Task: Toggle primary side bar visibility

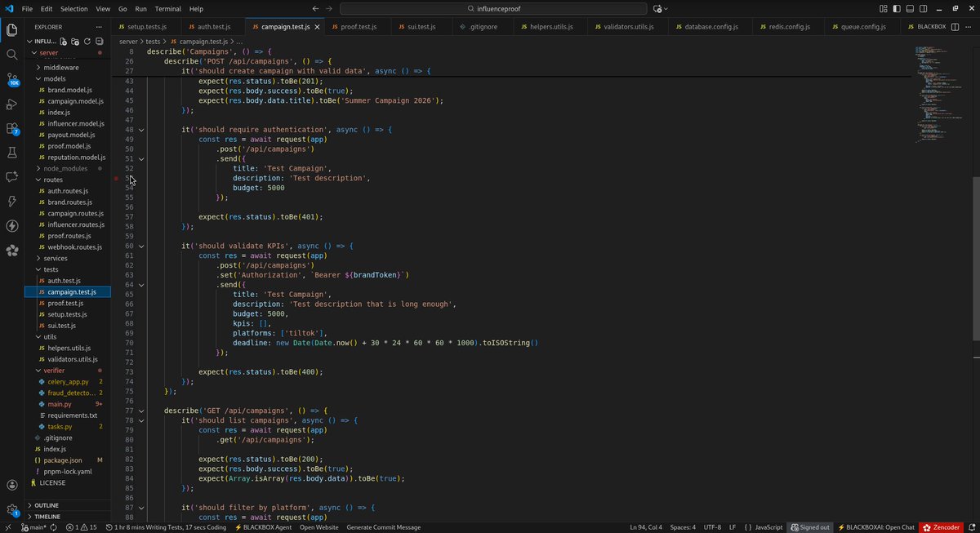Action: 898,8
